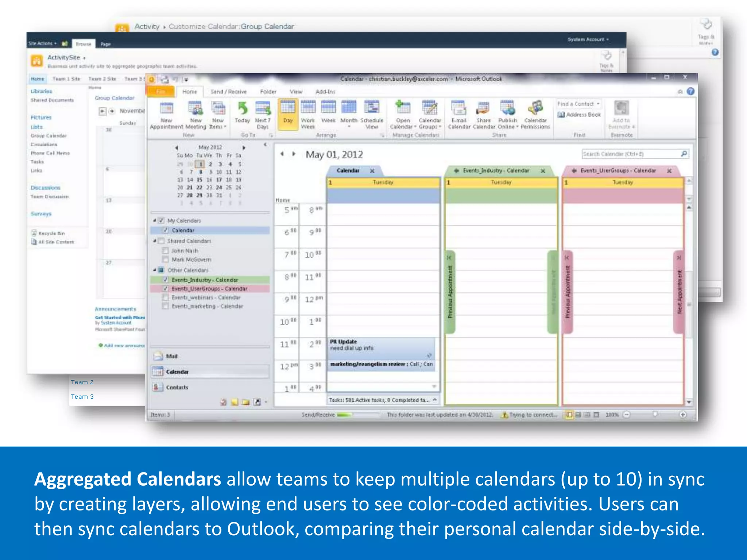The height and width of the screenshot is (560, 747).
Task: Go to previous month in date navigator
Action: (177, 148)
